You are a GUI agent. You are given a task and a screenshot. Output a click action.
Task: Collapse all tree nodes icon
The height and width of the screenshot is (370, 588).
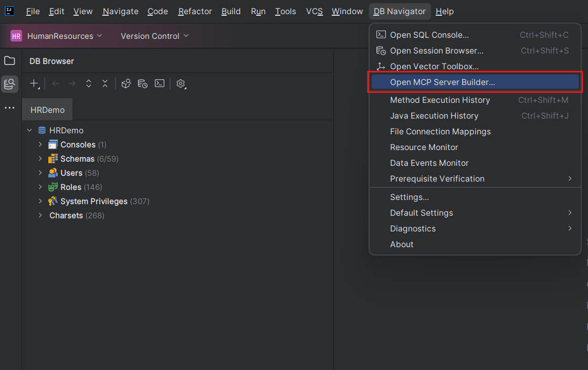(105, 83)
